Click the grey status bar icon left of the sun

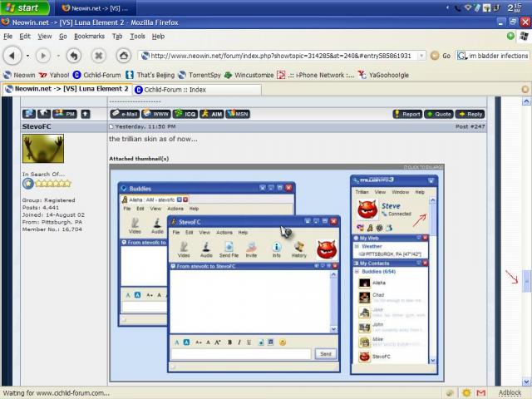[x=450, y=393]
